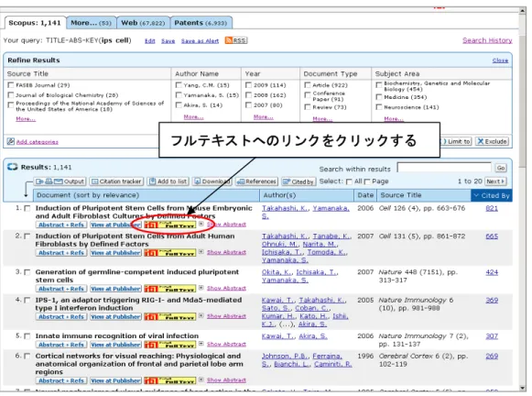Switch to the Scopus results tab
This screenshot has width=532, height=396.
tap(35, 23)
